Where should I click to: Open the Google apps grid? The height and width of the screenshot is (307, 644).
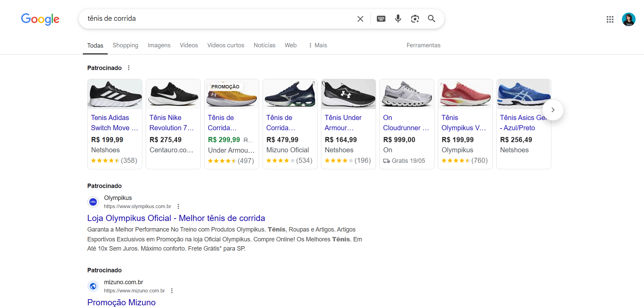coord(610,19)
